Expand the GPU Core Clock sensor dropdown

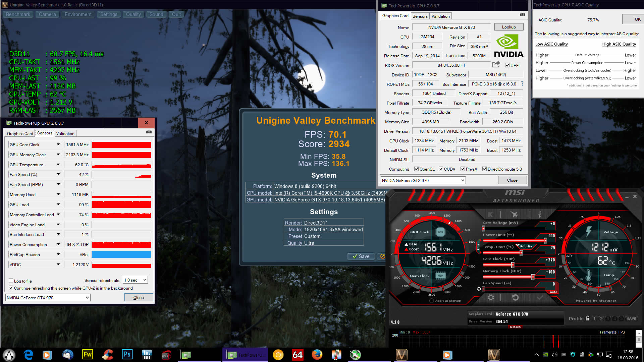[x=58, y=144]
